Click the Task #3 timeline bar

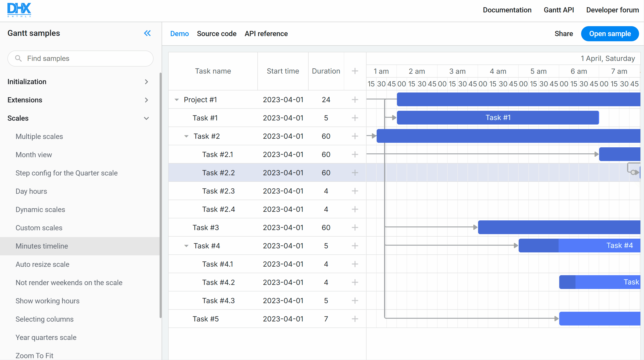click(x=559, y=227)
